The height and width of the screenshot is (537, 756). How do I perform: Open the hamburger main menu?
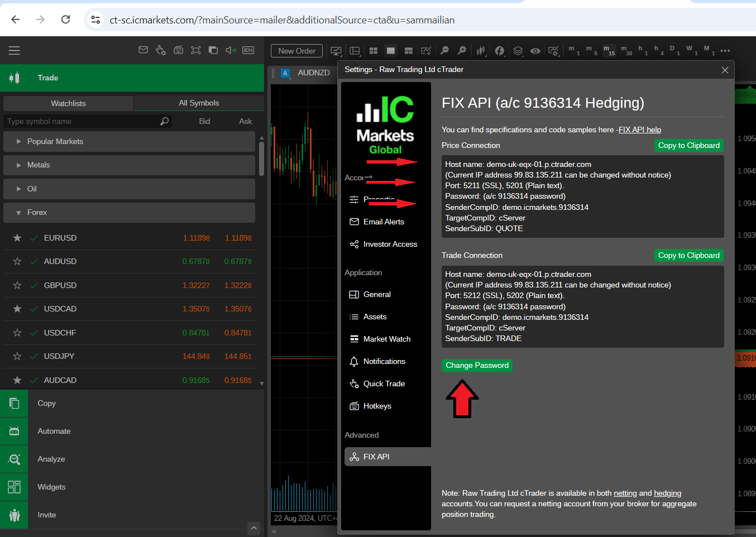pyautogui.click(x=15, y=50)
